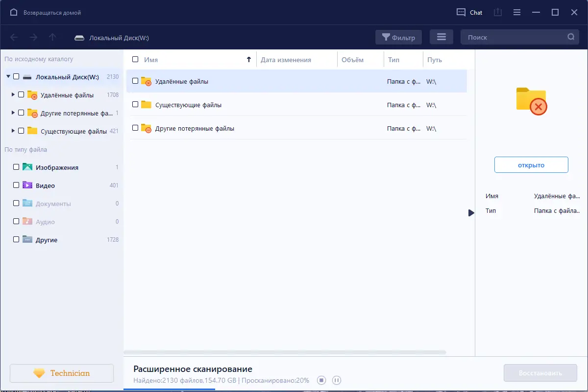
Task: Click the back navigation arrow
Action: (x=14, y=37)
